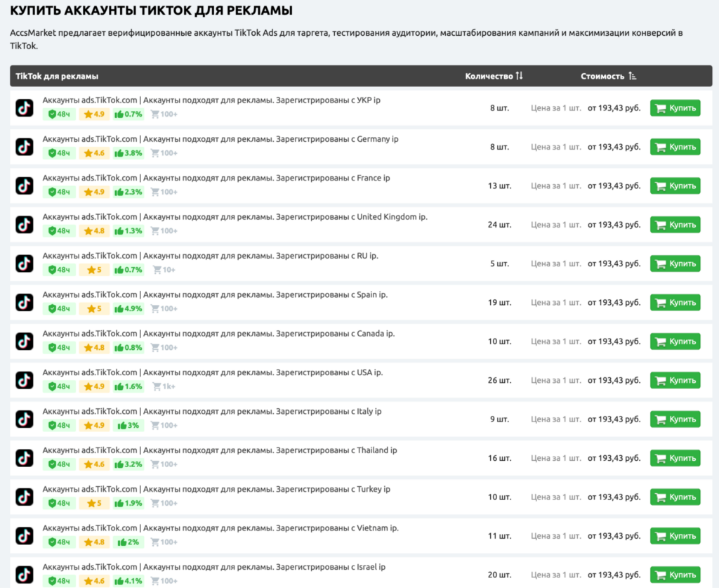
Task: Click the 26 шт. quantity in USA row
Action: [x=499, y=380]
